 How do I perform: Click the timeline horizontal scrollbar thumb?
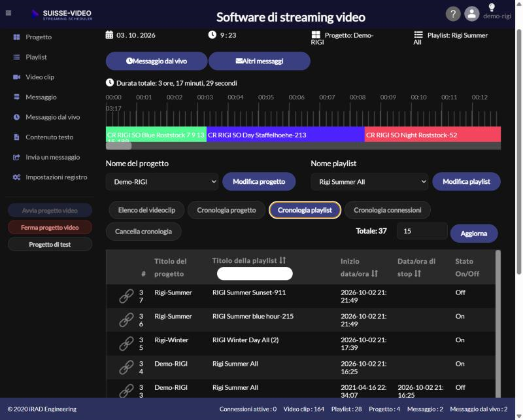[x=119, y=146]
